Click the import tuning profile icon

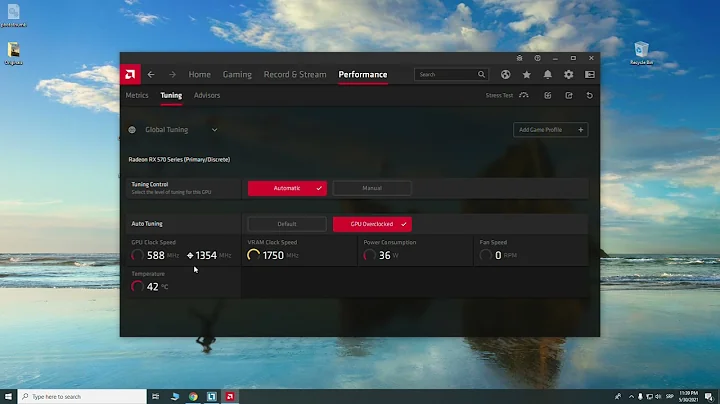coord(548,95)
